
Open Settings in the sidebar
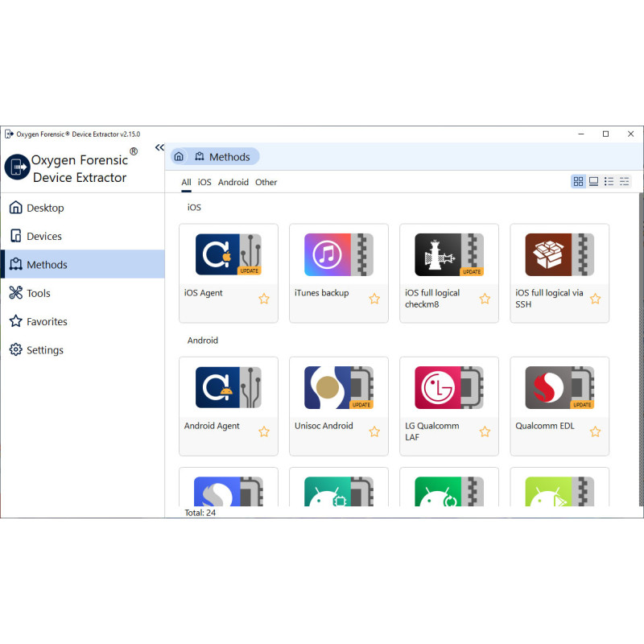(82, 350)
